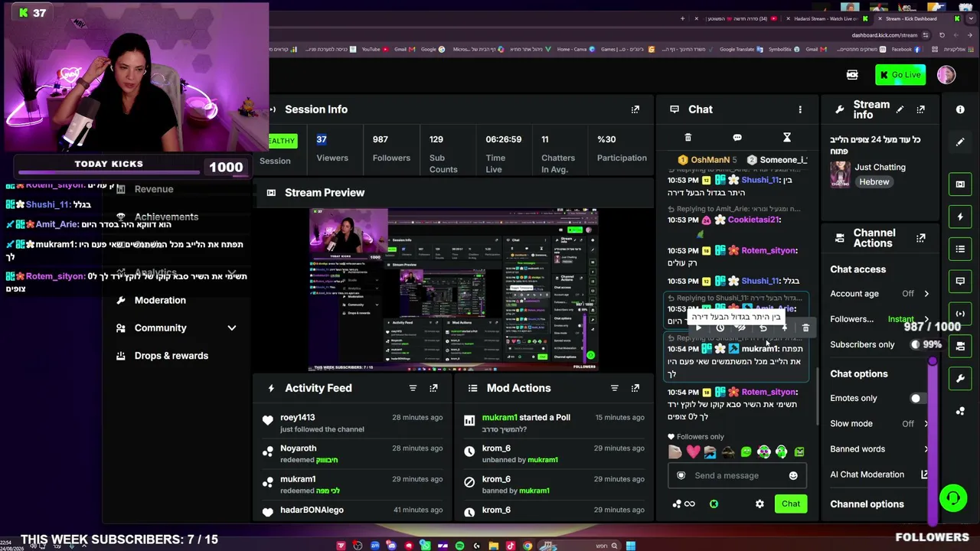Click the info icon in the right sidebar
Screen dimensions: 980x551
(x=960, y=109)
